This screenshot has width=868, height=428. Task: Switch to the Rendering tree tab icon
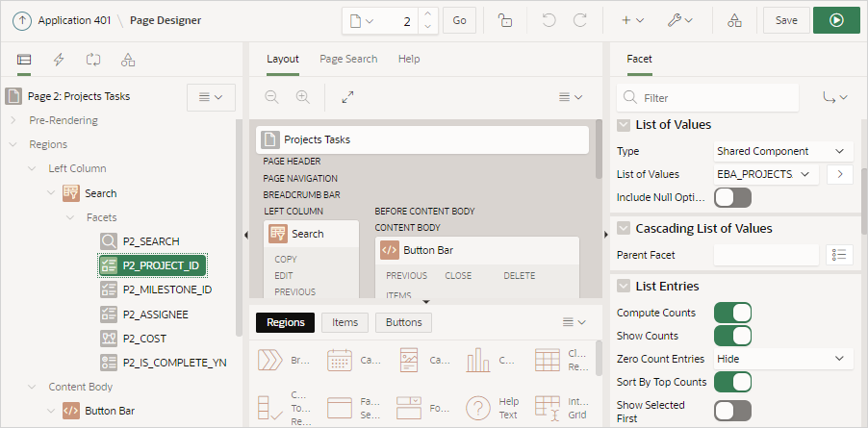tap(24, 60)
